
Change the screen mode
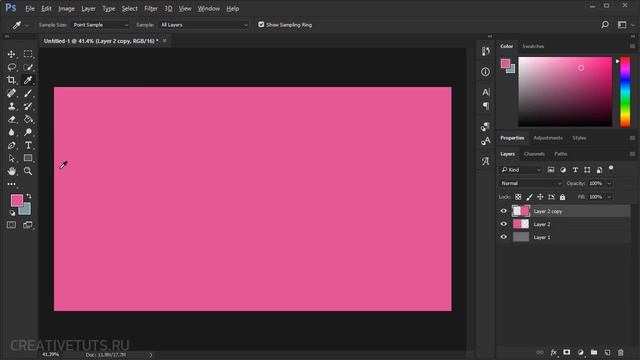point(28,225)
